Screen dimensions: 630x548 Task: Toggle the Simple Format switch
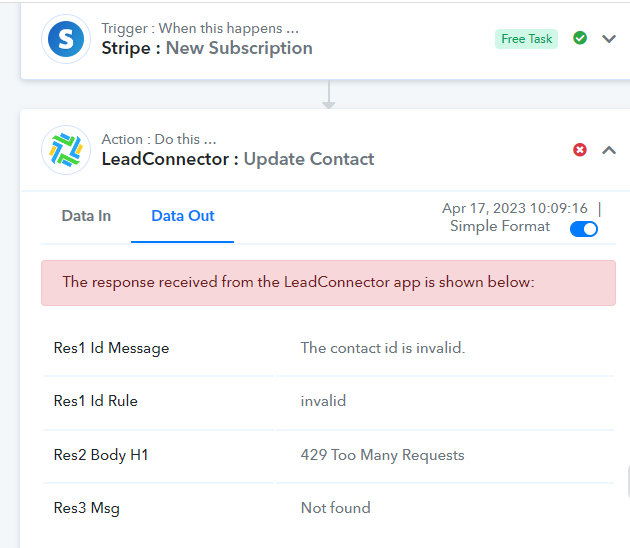pyautogui.click(x=584, y=229)
